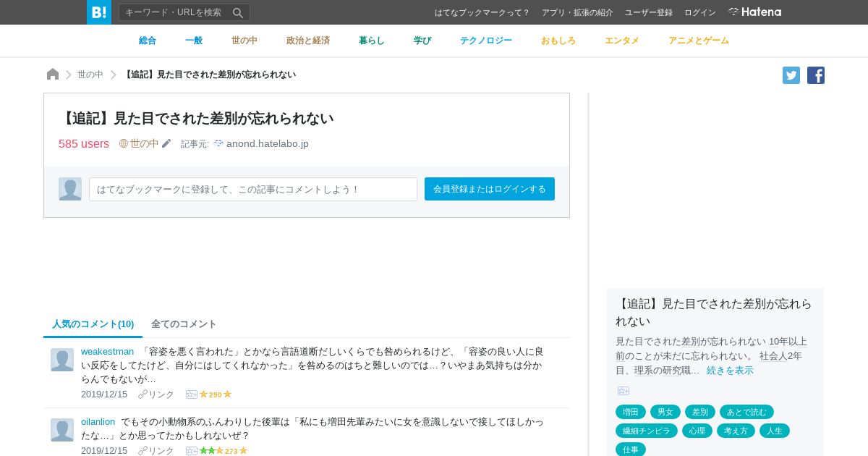Image resolution: width=868 pixels, height=456 pixels.
Task: Click 世の中 in the breadcrumb
Action: (90, 75)
